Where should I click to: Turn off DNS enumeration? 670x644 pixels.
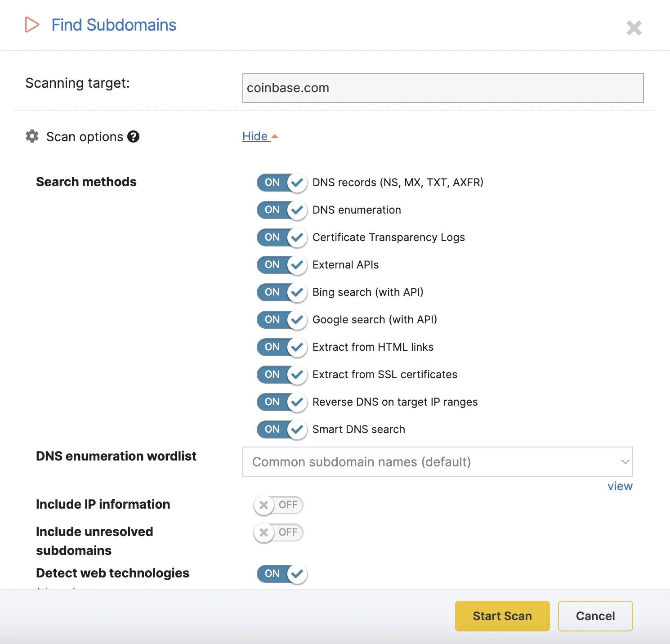pyautogui.click(x=281, y=210)
